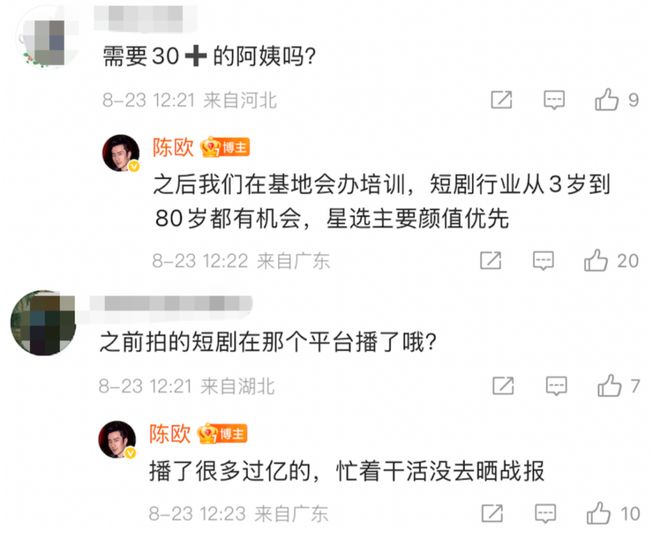
Task: Share 陈欧's reply about 过亿 dramas
Action: (490, 515)
